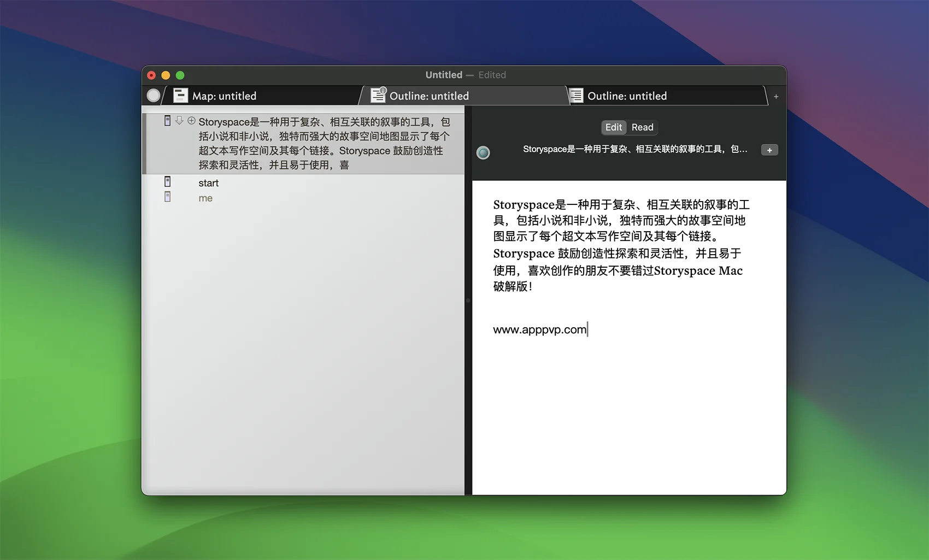
Task: Click down arrow icon on the Storyspace row
Action: pyautogui.click(x=179, y=121)
